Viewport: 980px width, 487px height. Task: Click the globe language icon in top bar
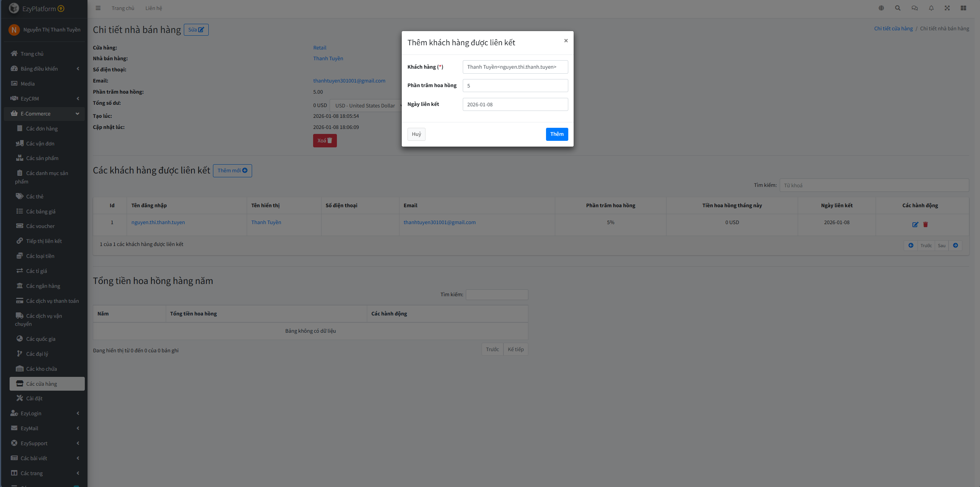881,8
